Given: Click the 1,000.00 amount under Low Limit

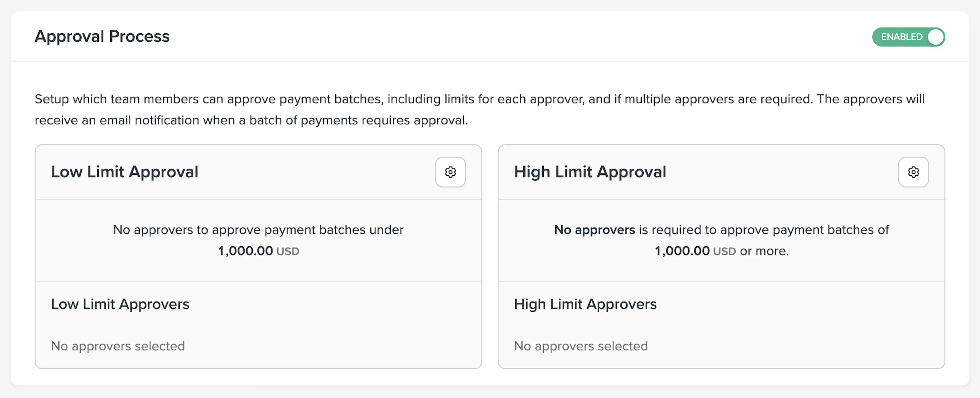Looking at the screenshot, I should (245, 251).
